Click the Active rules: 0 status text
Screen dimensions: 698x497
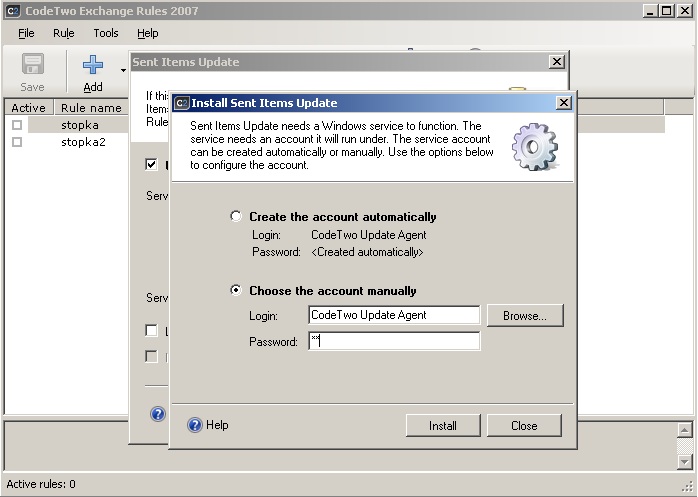(x=41, y=484)
